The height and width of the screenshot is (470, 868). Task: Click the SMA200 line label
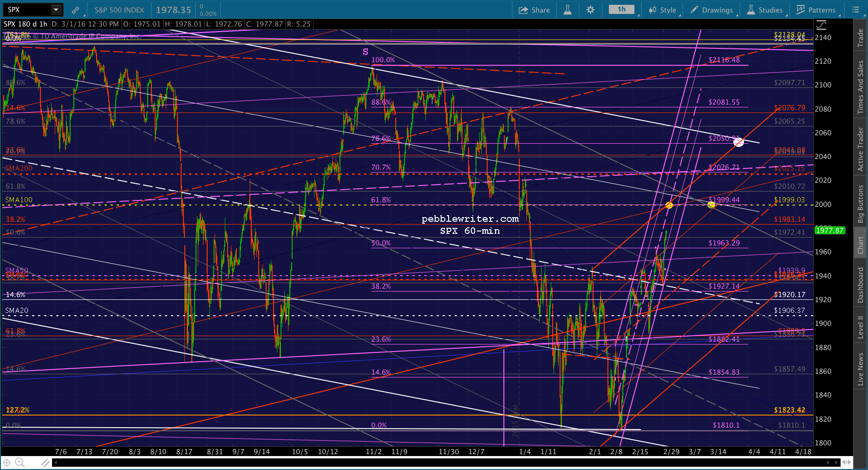coord(19,168)
